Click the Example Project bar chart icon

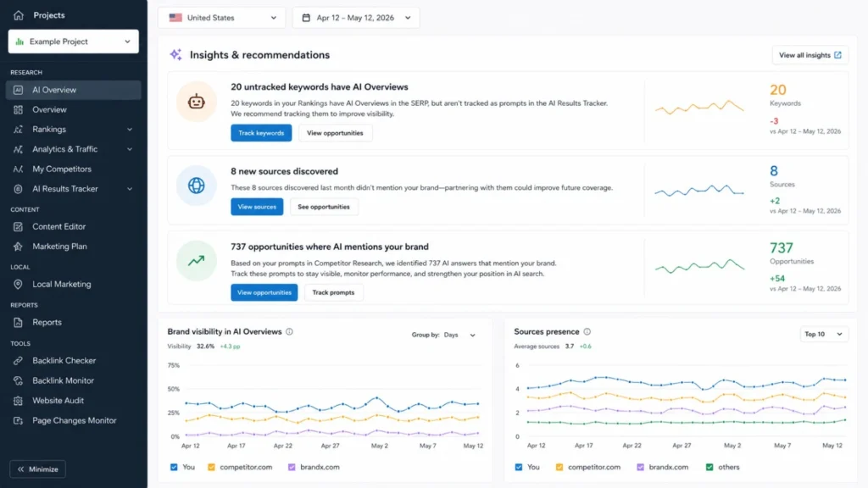pyautogui.click(x=19, y=42)
